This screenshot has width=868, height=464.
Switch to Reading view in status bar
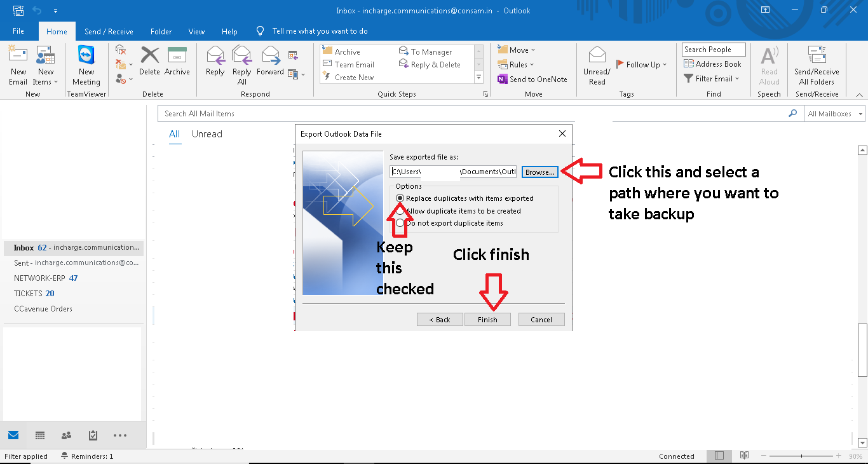[744, 456]
